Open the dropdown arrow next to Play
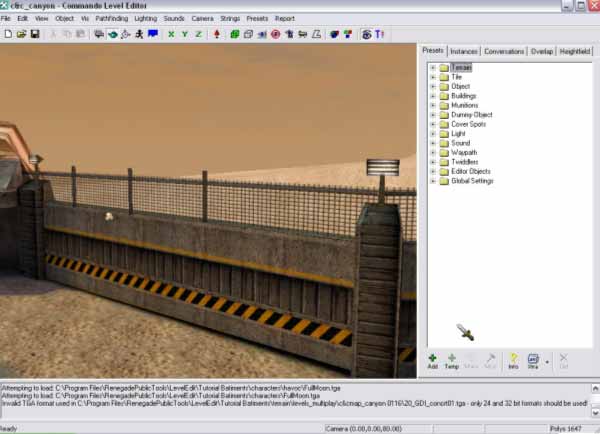The height and width of the screenshot is (434, 600). coord(547,362)
